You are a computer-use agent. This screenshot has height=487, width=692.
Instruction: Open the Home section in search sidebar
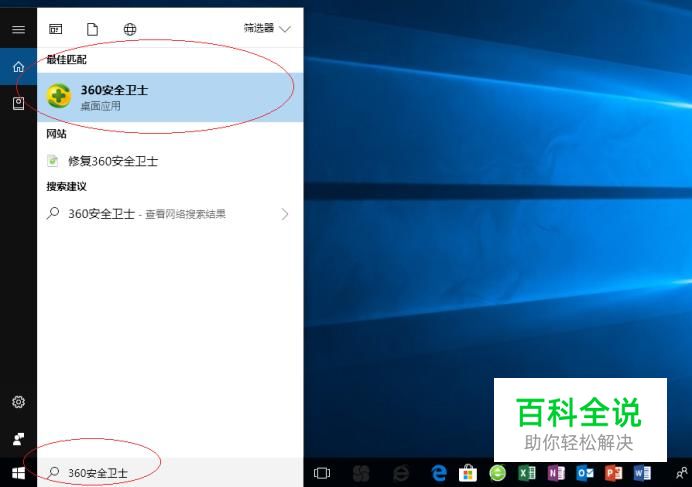[18, 67]
